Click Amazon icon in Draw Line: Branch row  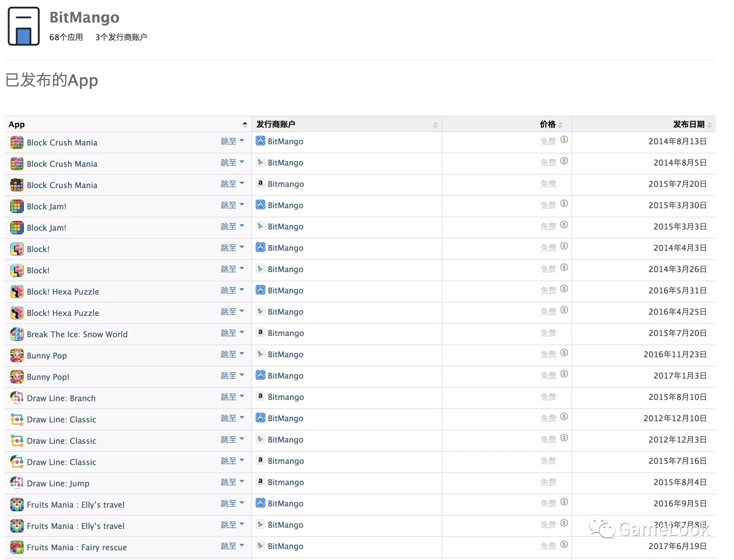point(260,397)
